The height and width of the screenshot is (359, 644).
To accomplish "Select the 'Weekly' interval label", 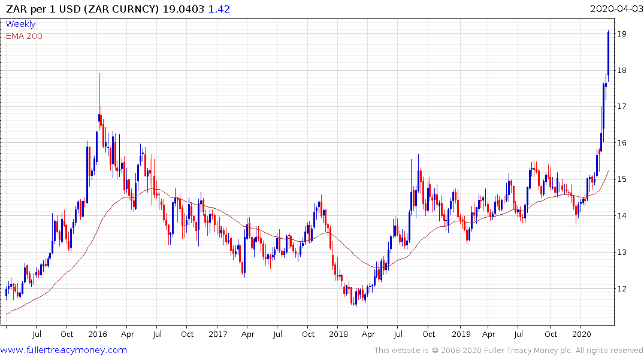I will (x=20, y=24).
